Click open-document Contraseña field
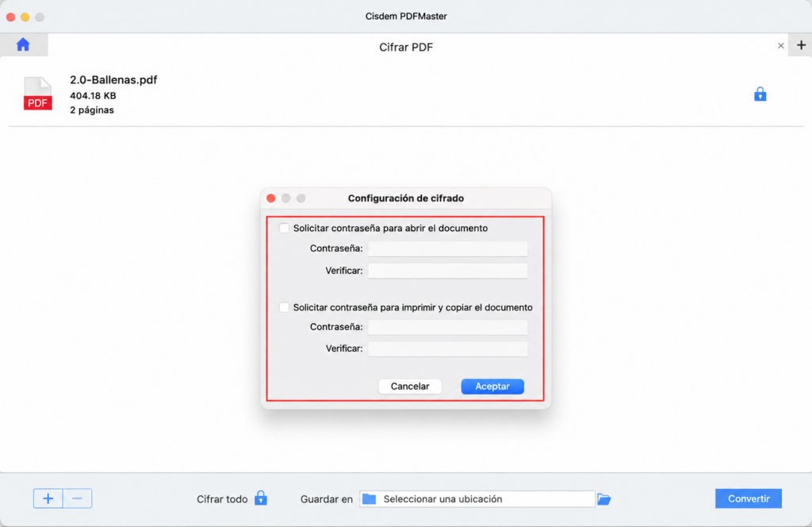This screenshot has height=527, width=812. [x=447, y=248]
